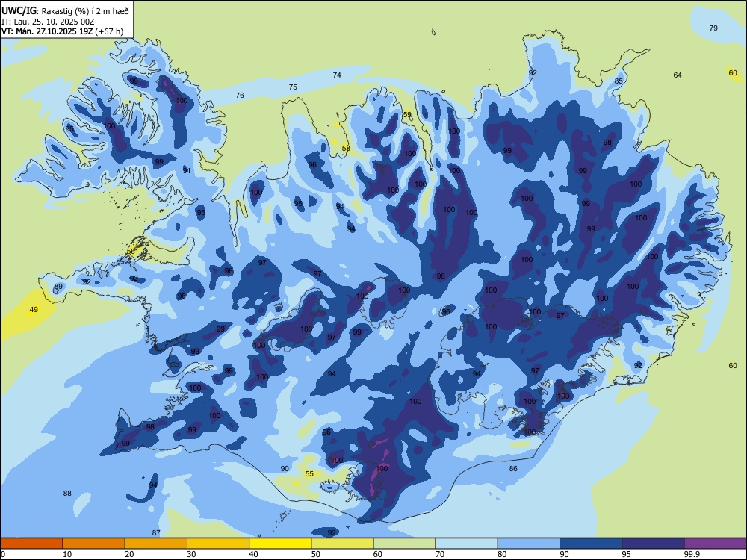Click the legend label 99.9

point(692,554)
